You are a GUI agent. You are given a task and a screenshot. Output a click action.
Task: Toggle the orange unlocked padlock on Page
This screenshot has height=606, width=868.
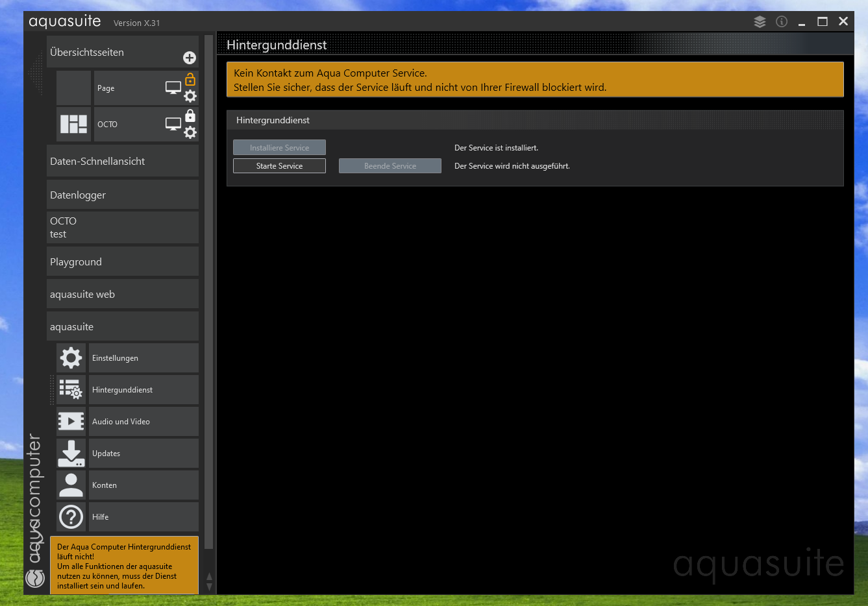tap(190, 79)
